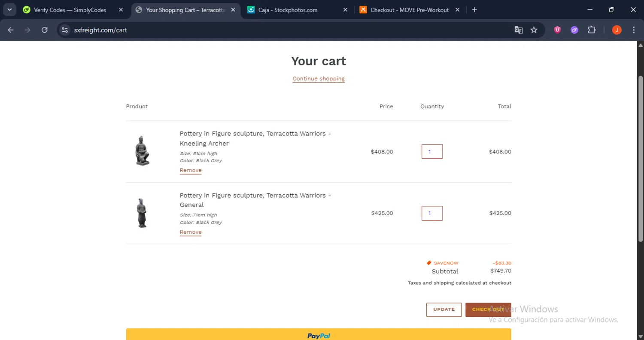
Task: Close the Verify Codes — SimplyCodes tab
Action: coord(121,10)
